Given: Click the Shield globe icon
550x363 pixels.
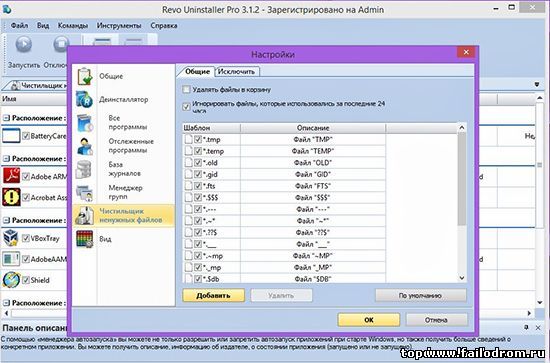Looking at the screenshot, I should 11,280.
